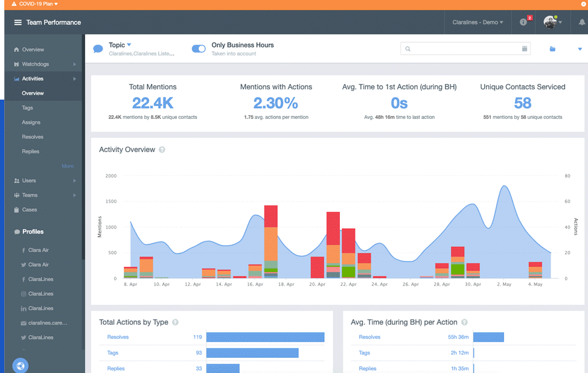The width and height of the screenshot is (588, 373).
Task: Open the COVID-19 Plan dropdown
Action: (38, 4)
